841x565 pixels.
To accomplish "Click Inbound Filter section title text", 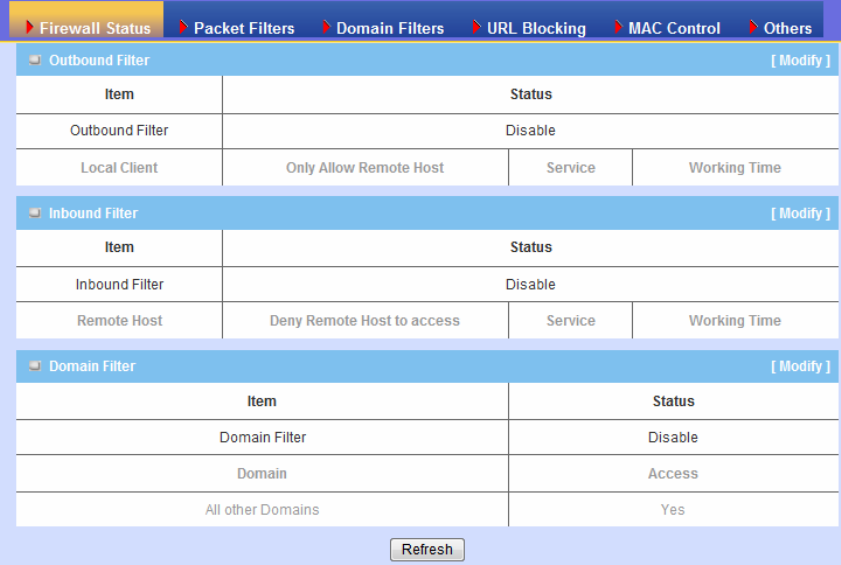I will point(93,214).
